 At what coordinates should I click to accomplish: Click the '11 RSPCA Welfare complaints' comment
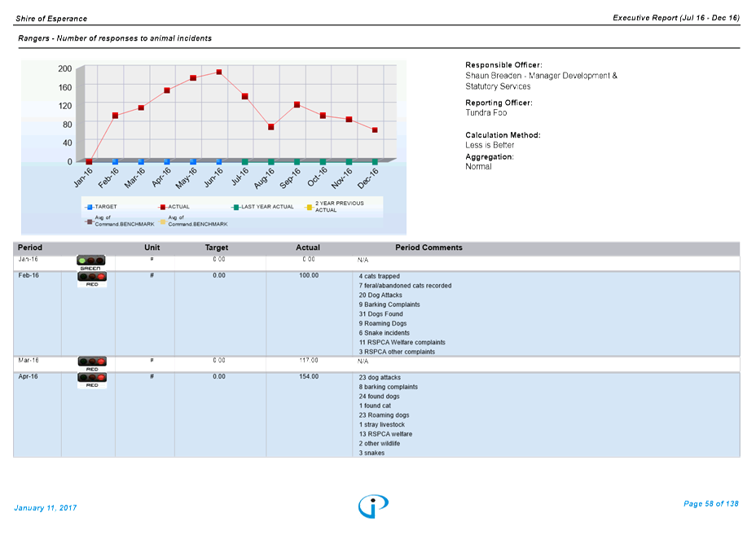[402, 343]
